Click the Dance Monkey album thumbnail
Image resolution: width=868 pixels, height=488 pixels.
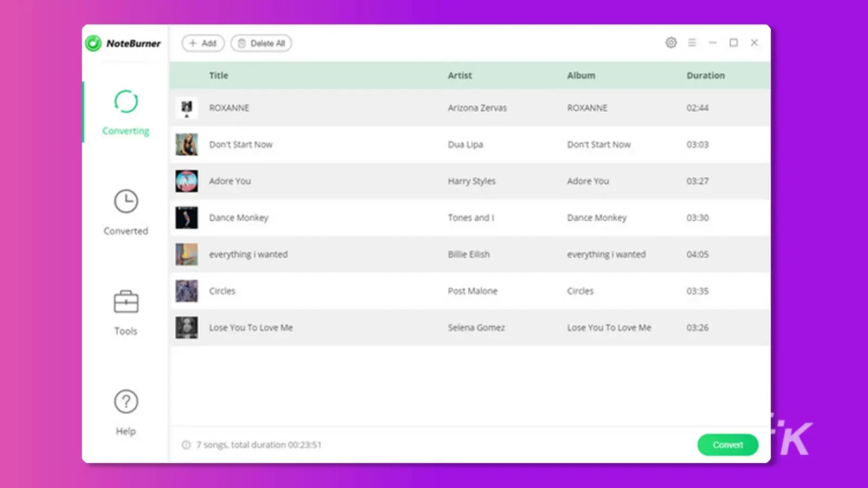click(187, 217)
